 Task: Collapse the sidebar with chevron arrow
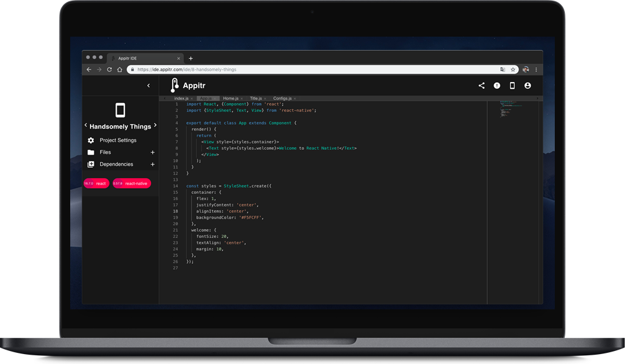[x=148, y=85]
